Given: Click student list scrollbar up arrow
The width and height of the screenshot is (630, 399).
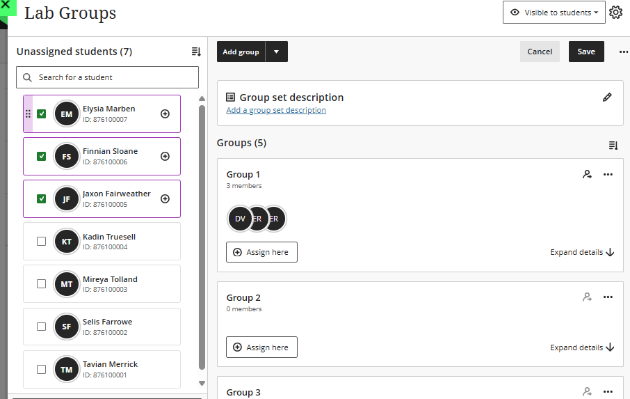Looking at the screenshot, I should [x=202, y=98].
